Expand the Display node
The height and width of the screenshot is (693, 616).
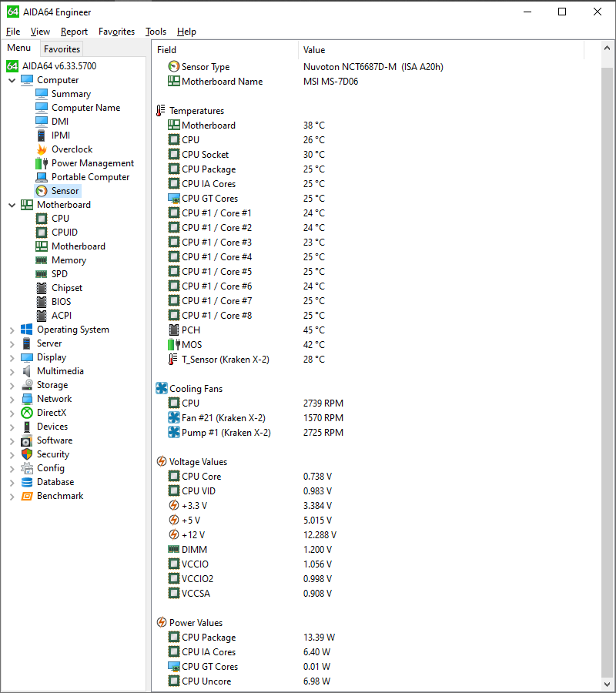(x=12, y=357)
